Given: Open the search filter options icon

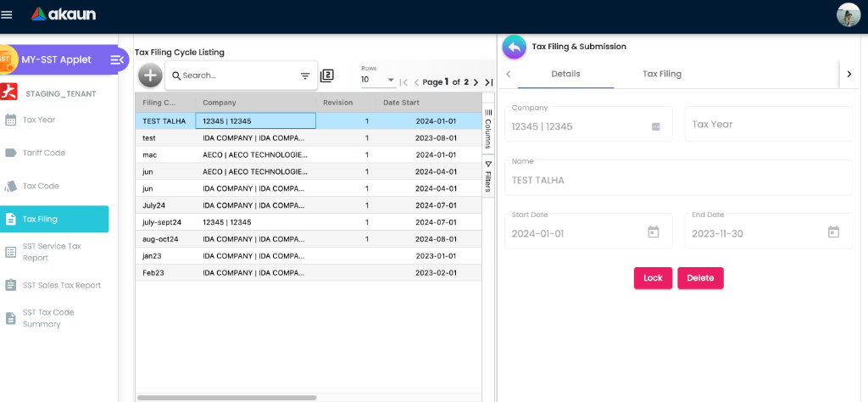Looking at the screenshot, I should coord(305,75).
